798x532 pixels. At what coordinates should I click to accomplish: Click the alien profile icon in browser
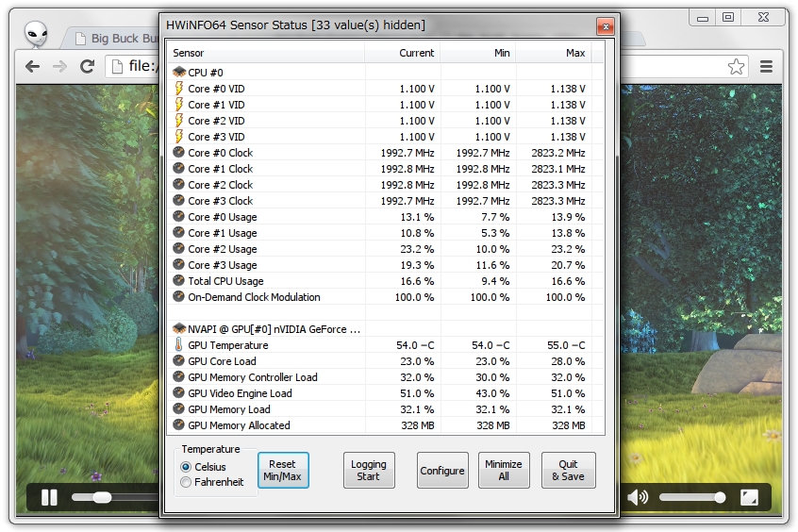coord(36,35)
